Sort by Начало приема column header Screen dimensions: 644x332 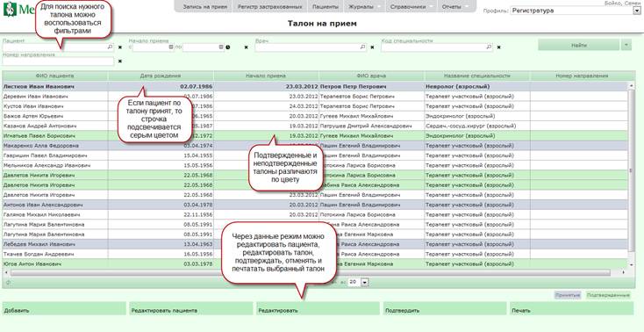click(266, 76)
